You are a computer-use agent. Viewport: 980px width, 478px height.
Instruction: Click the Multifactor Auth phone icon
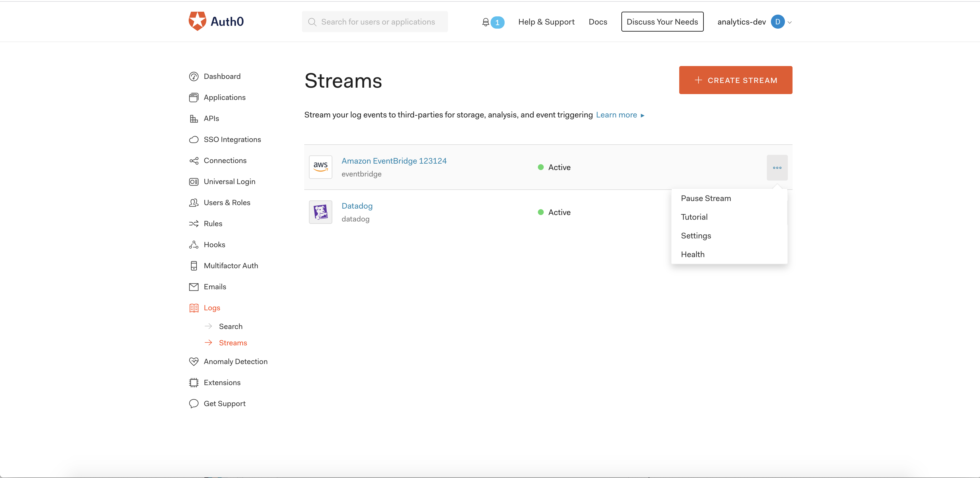194,266
